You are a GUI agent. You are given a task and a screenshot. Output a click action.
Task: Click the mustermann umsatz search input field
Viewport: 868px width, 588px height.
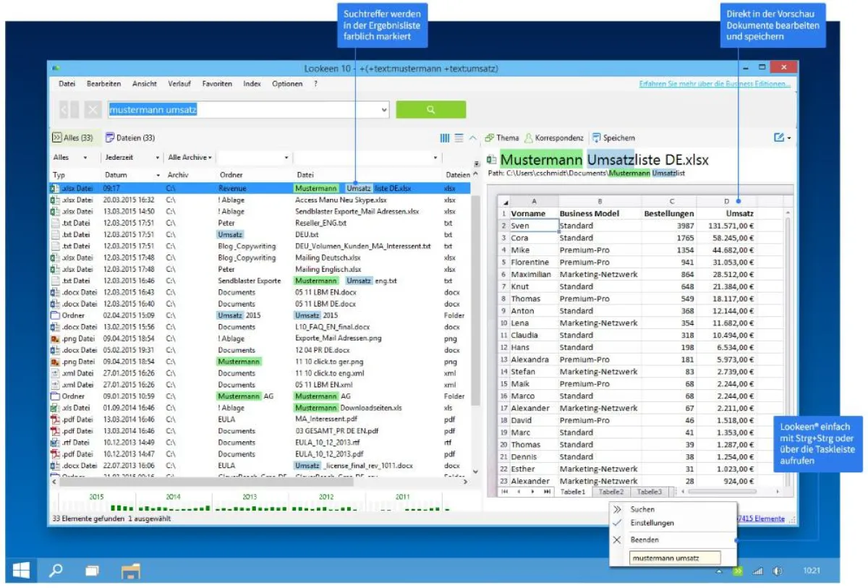coord(242,110)
